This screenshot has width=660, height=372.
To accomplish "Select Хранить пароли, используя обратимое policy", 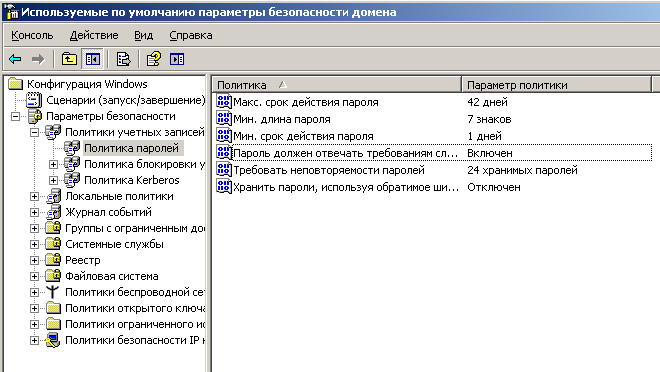I will point(346,187).
